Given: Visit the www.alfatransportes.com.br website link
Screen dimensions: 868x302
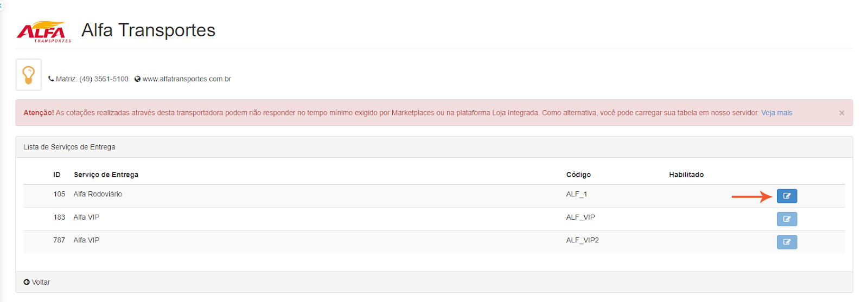Looking at the screenshot, I should point(187,79).
